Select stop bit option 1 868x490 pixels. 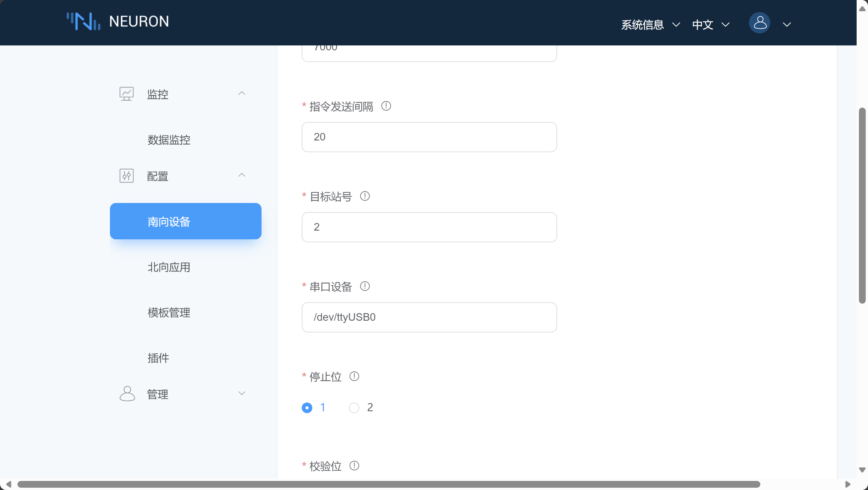pyautogui.click(x=307, y=408)
